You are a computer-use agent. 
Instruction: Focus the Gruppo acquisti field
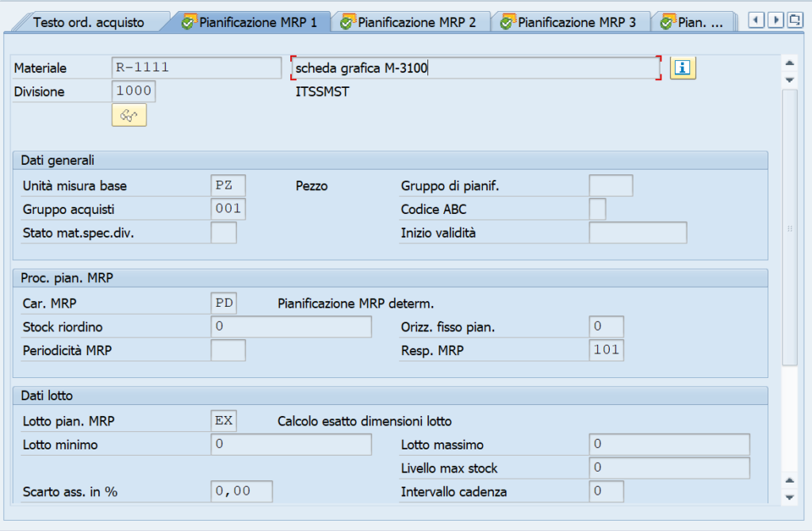tap(228, 209)
